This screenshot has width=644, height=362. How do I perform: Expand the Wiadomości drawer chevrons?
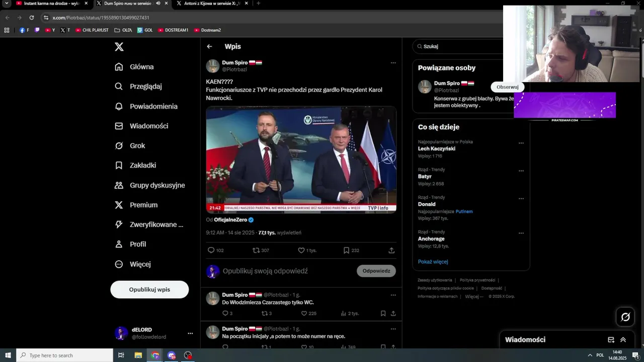point(623,340)
